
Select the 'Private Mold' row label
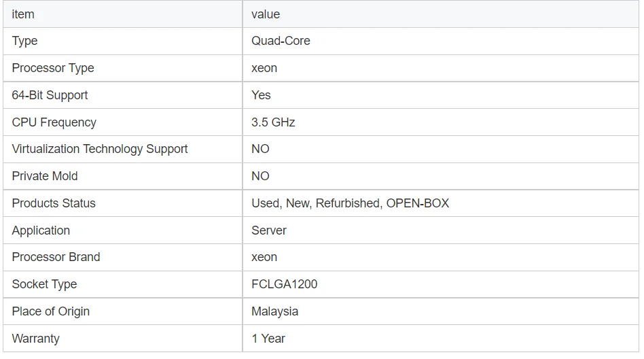(x=45, y=176)
